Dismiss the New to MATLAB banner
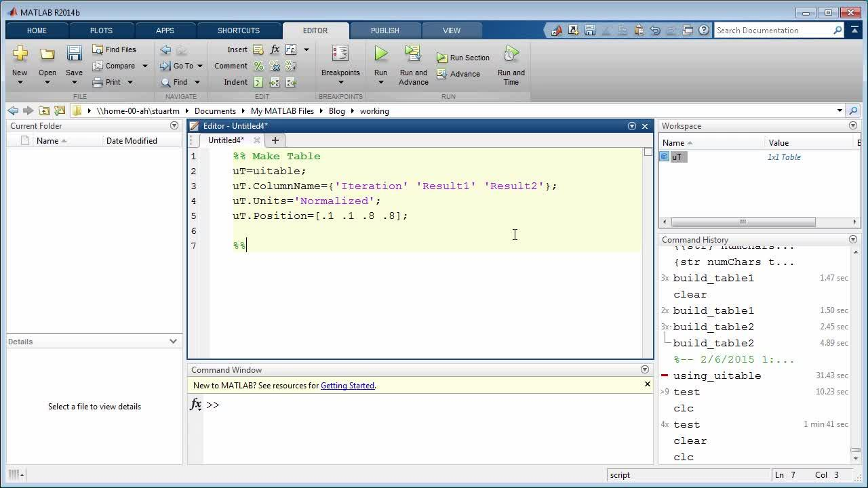 pos(647,384)
